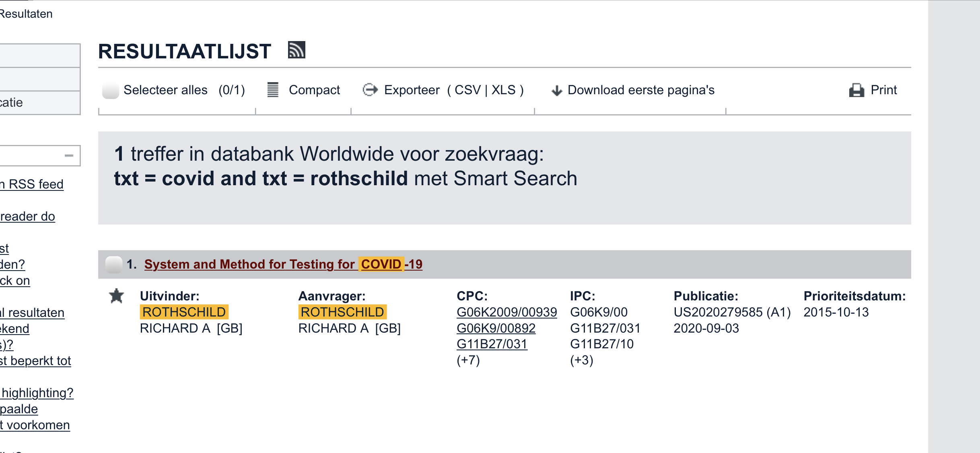Tick the Selecteer alles checkbox
This screenshot has width=980, height=453.
pyautogui.click(x=110, y=90)
